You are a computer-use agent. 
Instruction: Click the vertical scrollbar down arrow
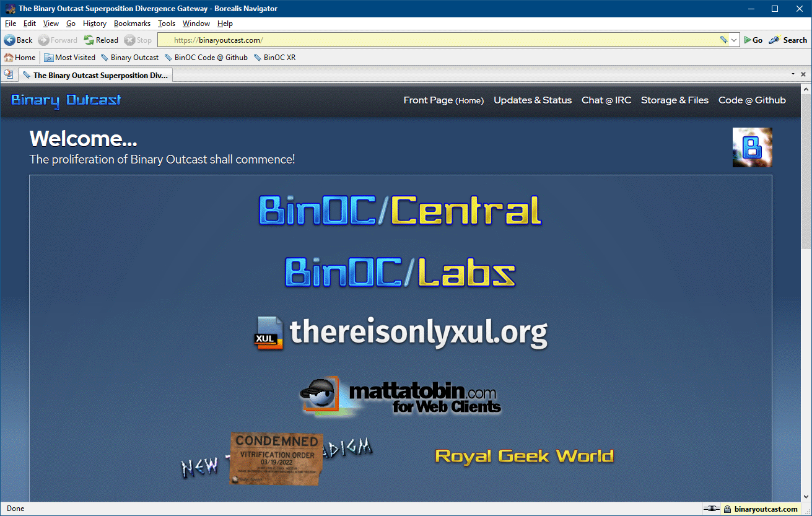click(806, 496)
